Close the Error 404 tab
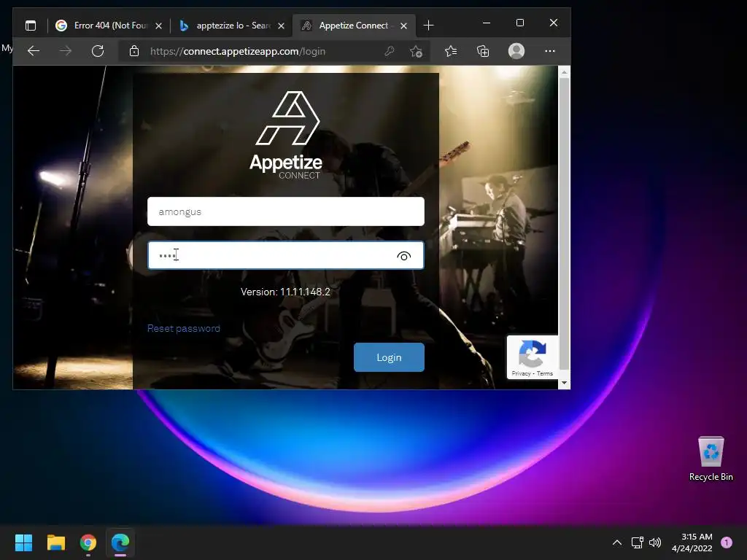 point(158,26)
